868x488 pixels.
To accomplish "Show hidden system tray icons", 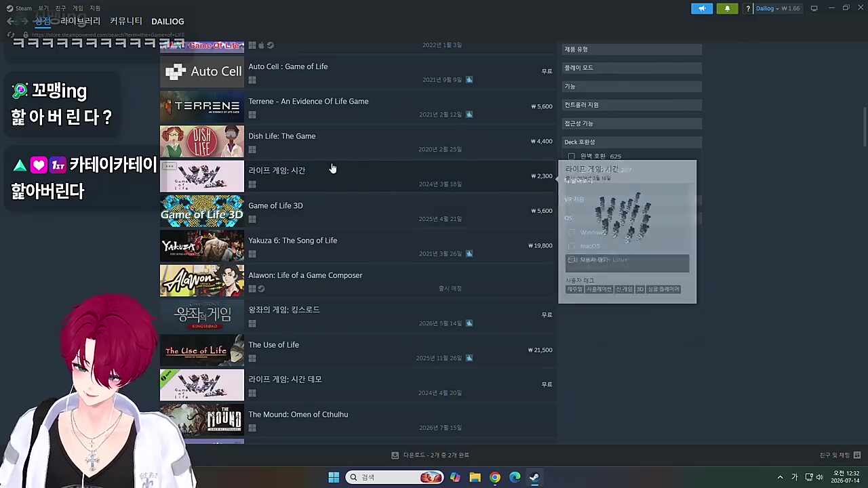I will 780,477.
